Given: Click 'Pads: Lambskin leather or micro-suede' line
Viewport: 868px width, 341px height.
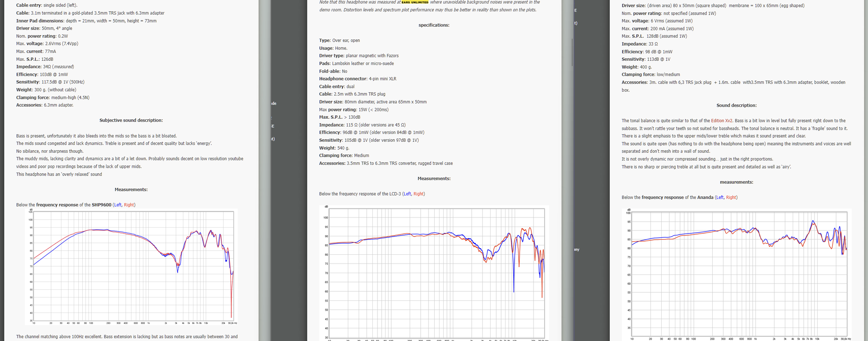Looking at the screenshot, I should click(x=356, y=64).
